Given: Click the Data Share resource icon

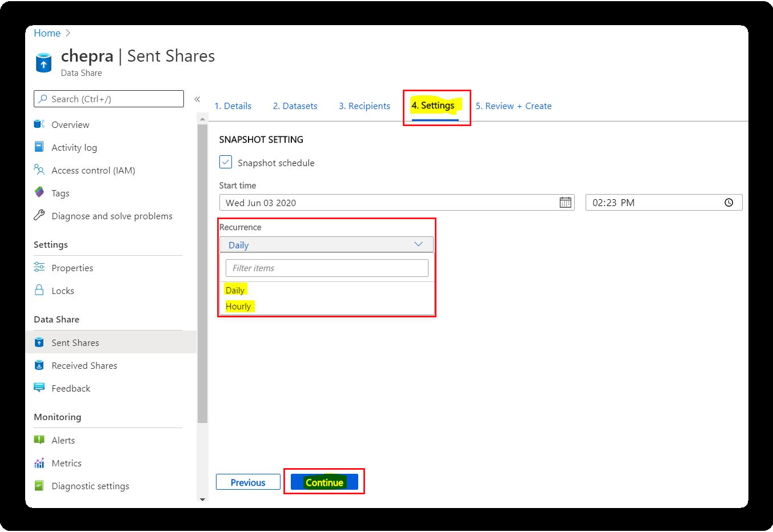Looking at the screenshot, I should [43, 63].
